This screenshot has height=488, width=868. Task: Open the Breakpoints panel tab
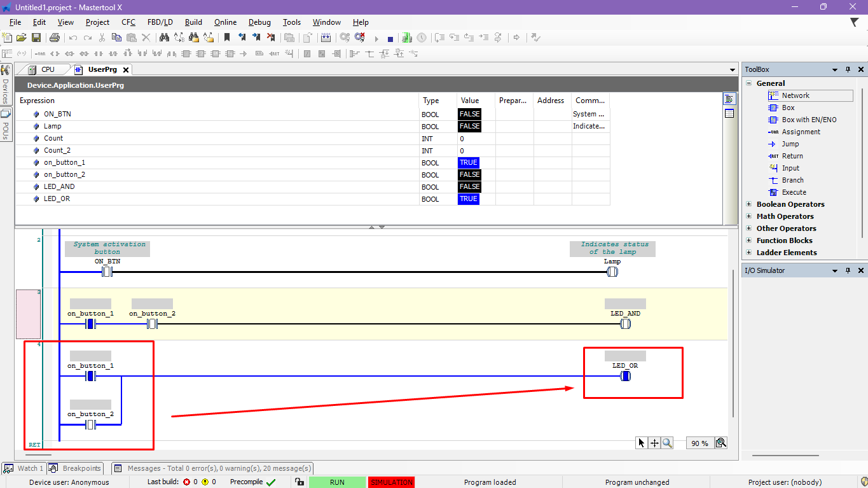tap(75, 468)
